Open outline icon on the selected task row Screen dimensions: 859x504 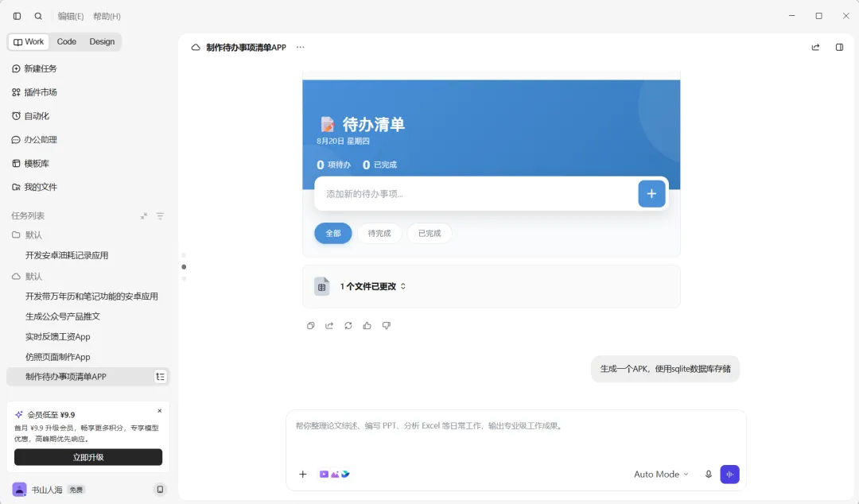(x=160, y=377)
